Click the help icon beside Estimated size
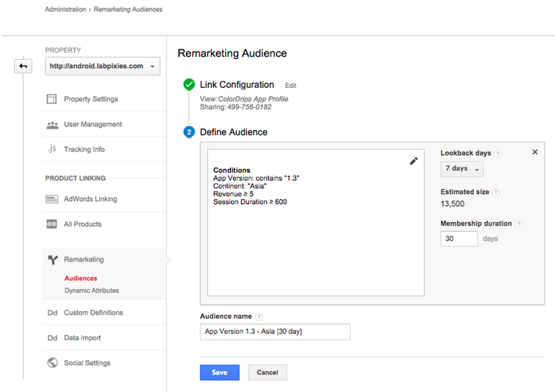The height and width of the screenshot is (392, 555). [496, 192]
